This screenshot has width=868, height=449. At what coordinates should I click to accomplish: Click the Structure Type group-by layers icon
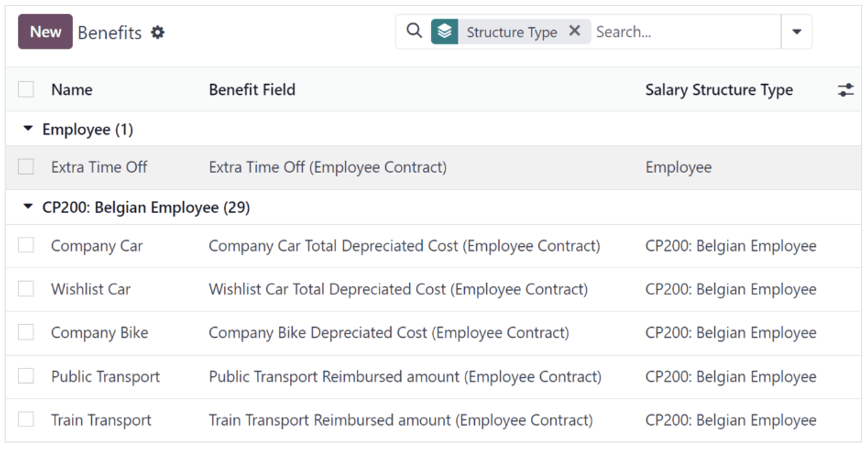click(x=445, y=32)
